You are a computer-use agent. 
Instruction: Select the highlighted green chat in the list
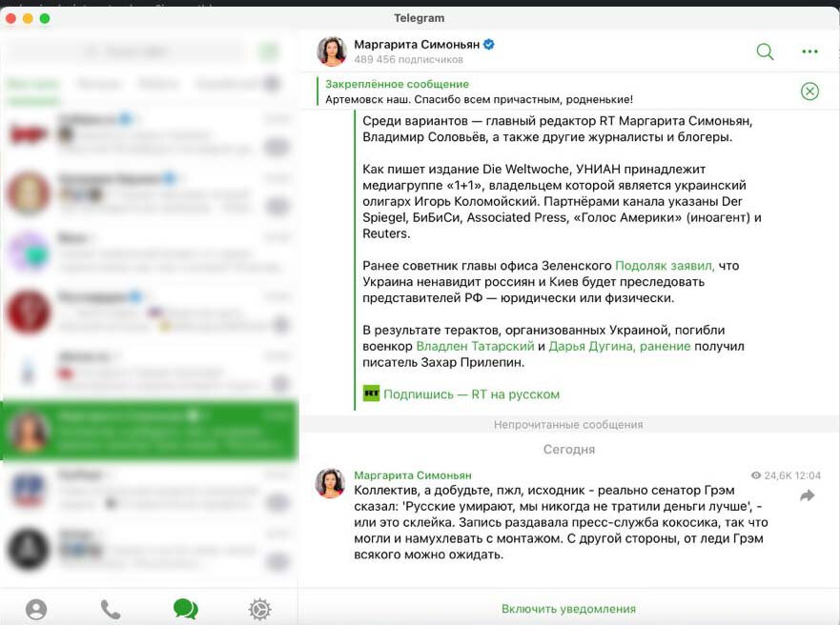pyautogui.click(x=150, y=431)
